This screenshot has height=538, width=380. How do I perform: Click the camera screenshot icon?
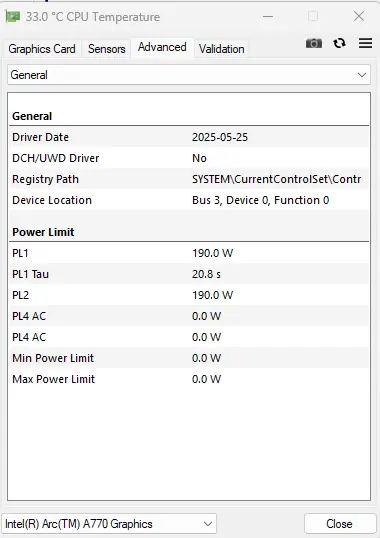tap(313, 43)
